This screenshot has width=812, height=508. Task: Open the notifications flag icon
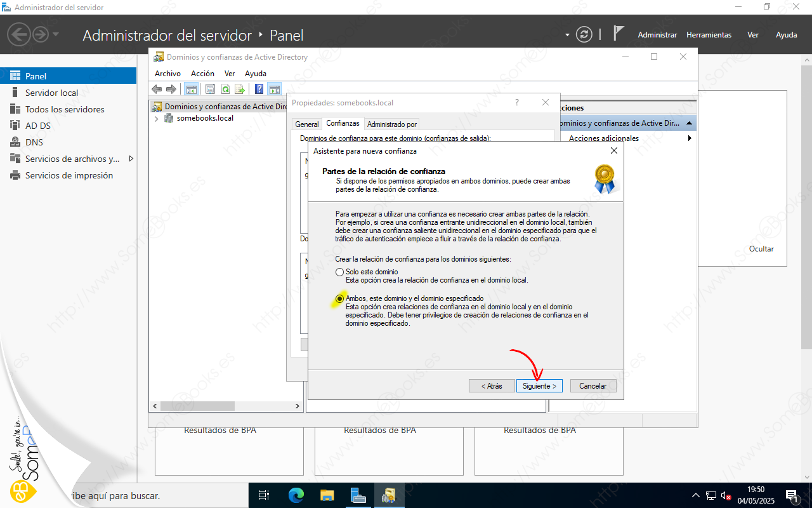(x=619, y=34)
